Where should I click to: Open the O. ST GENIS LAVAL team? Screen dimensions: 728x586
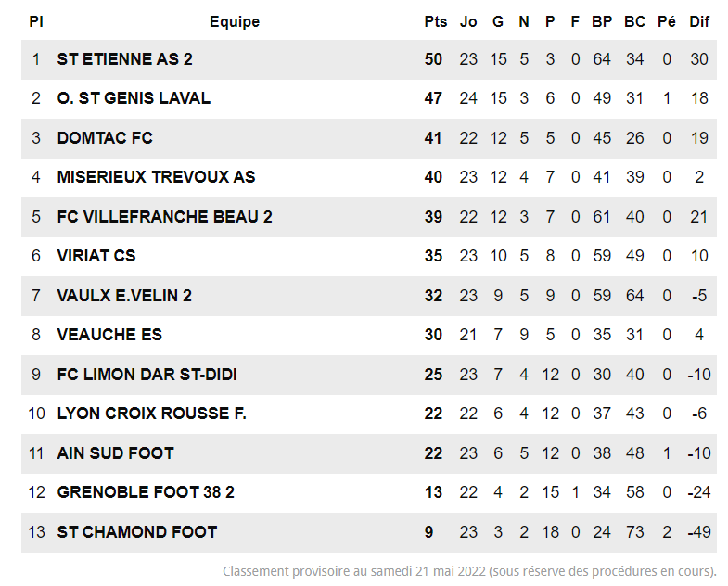[134, 98]
